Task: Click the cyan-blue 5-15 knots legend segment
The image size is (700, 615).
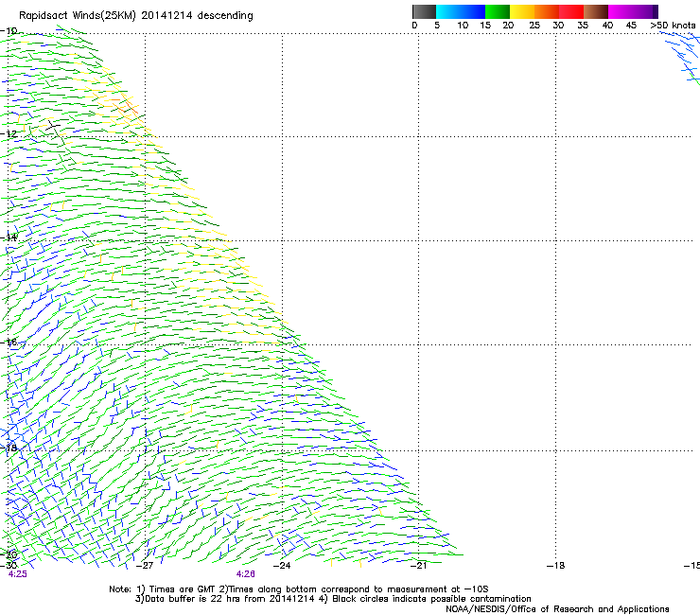Action: (461, 11)
